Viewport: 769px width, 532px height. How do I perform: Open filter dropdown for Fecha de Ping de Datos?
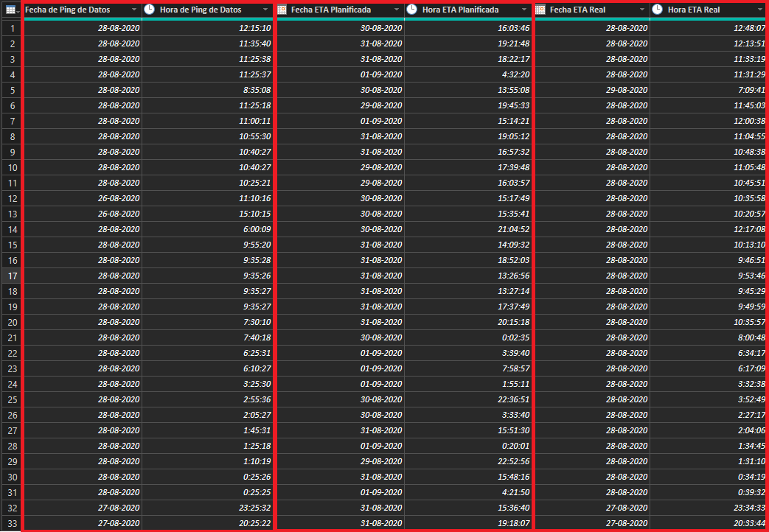tap(134, 10)
